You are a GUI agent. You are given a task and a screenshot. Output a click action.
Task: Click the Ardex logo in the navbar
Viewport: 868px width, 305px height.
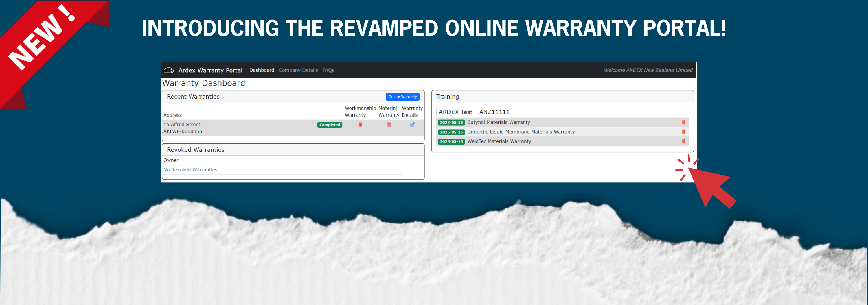[168, 70]
